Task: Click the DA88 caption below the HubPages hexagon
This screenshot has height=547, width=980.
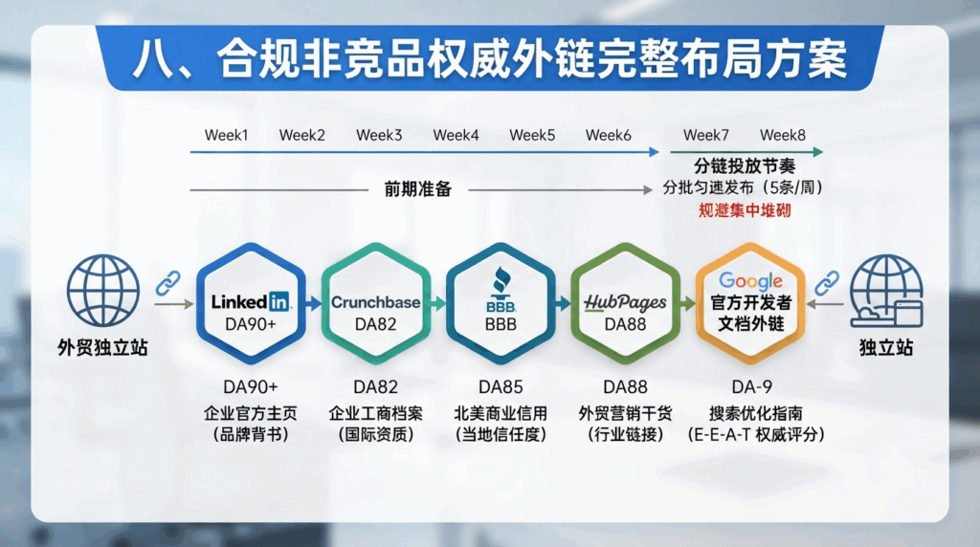Action: coord(625,387)
